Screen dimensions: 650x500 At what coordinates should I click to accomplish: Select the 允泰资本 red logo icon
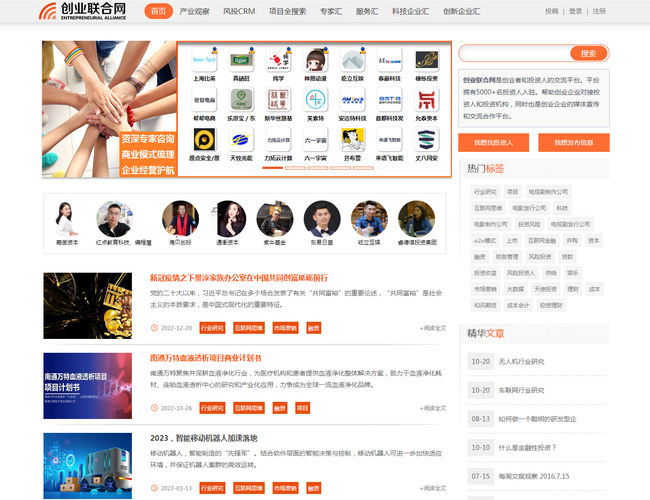coord(425,100)
